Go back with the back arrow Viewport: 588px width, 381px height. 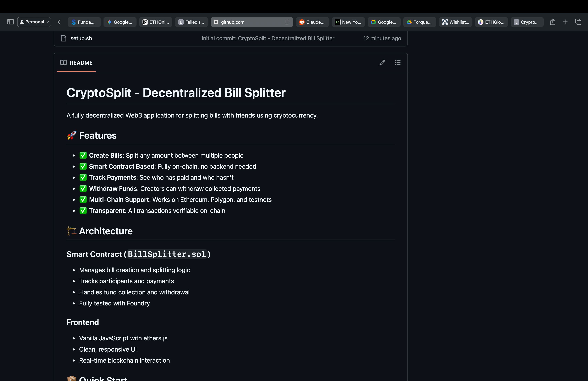[59, 22]
